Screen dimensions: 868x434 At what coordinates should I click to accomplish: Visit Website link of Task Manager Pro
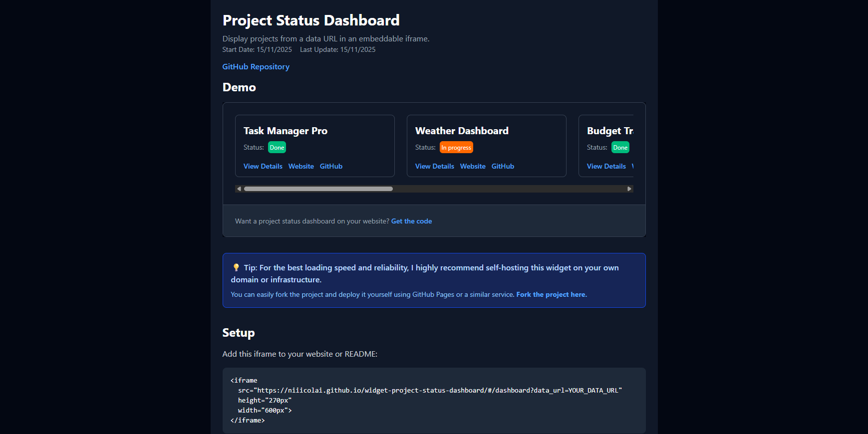pyautogui.click(x=301, y=166)
